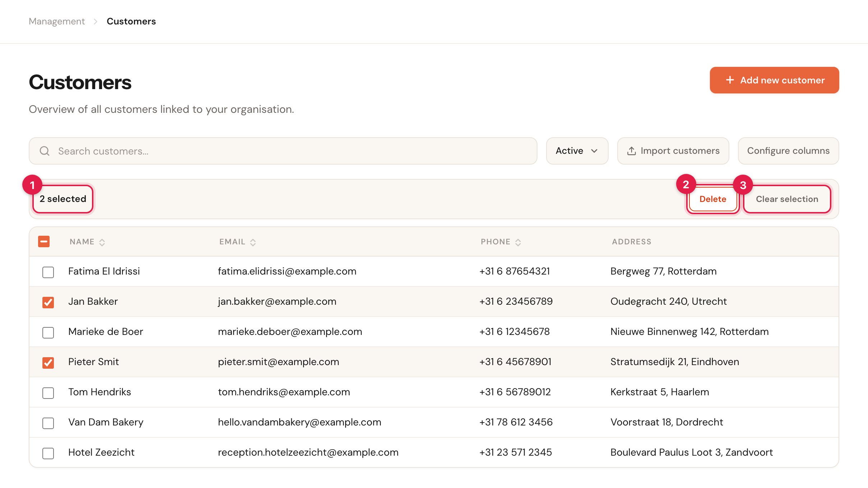Check the Van Dam Bakery row checkbox

click(48, 423)
